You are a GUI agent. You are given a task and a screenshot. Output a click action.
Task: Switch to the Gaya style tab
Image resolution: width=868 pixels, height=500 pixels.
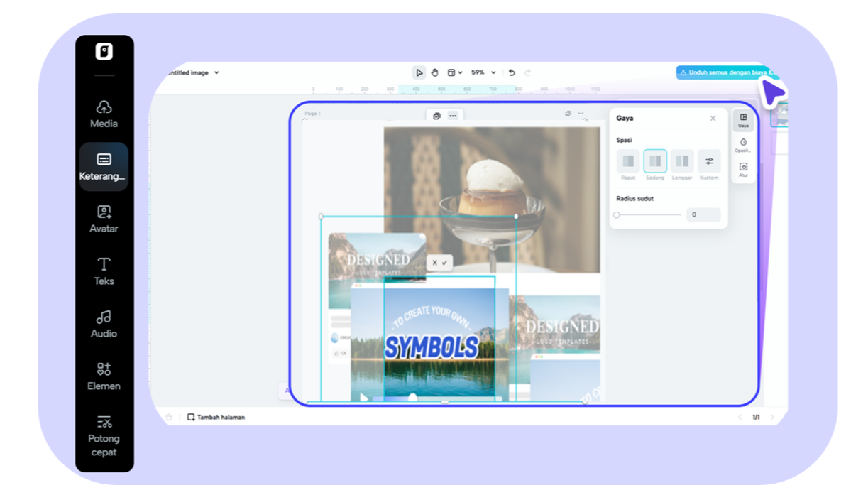coord(743,121)
